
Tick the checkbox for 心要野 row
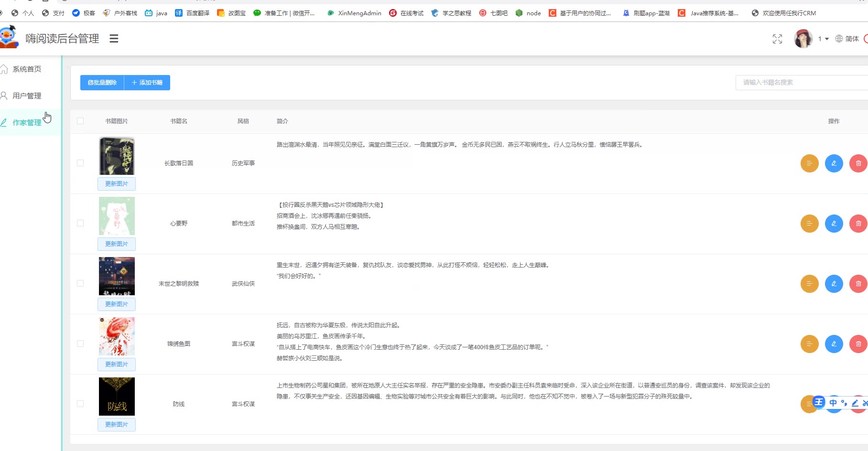(x=80, y=223)
